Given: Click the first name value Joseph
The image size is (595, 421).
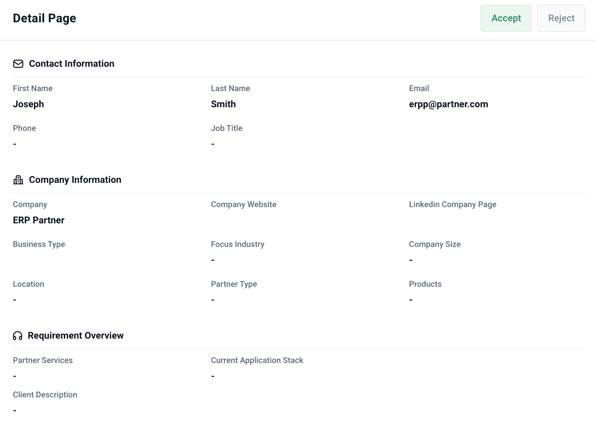Looking at the screenshot, I should [28, 104].
